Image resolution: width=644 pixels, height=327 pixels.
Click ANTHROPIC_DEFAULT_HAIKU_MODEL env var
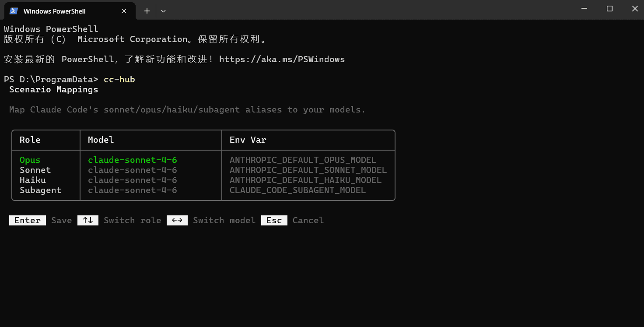point(306,180)
